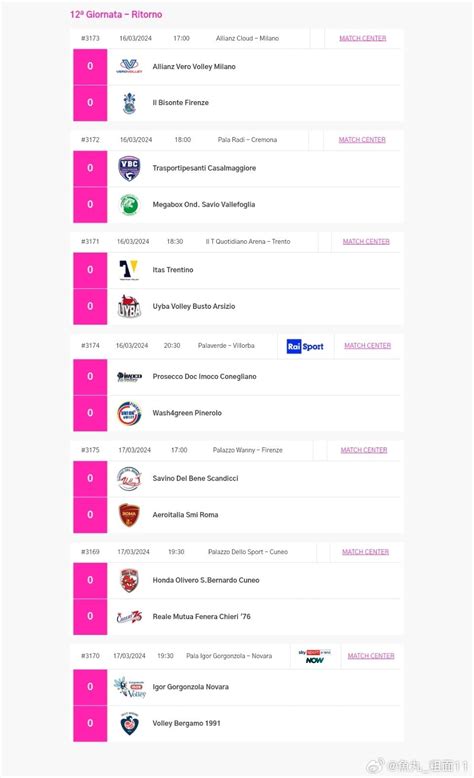
Task: Click the Wash4green Pinerolo round logo
Action: [129, 413]
